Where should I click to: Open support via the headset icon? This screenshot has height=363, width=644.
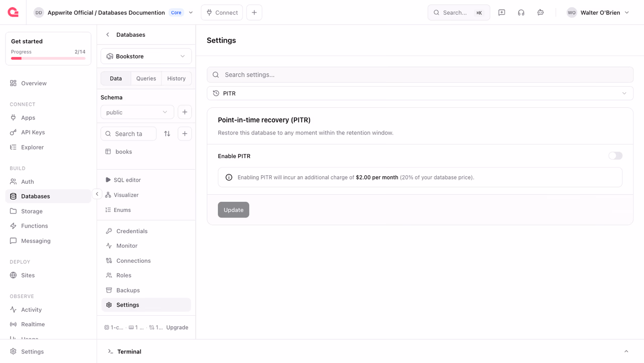click(521, 13)
